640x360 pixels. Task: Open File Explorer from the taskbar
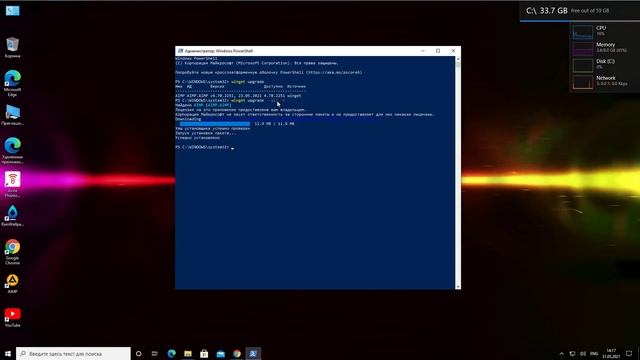188,353
